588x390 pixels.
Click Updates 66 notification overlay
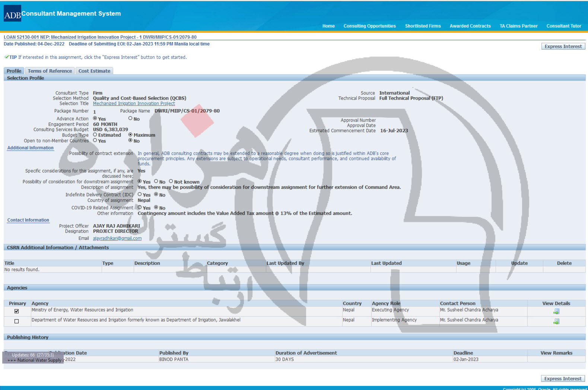33,358
